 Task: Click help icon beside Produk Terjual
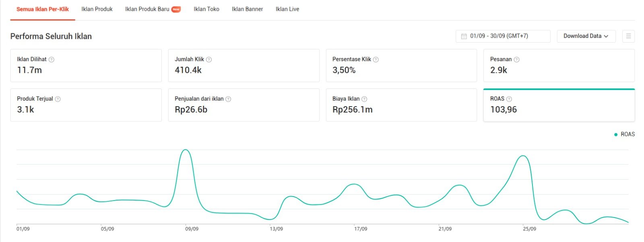coord(58,99)
